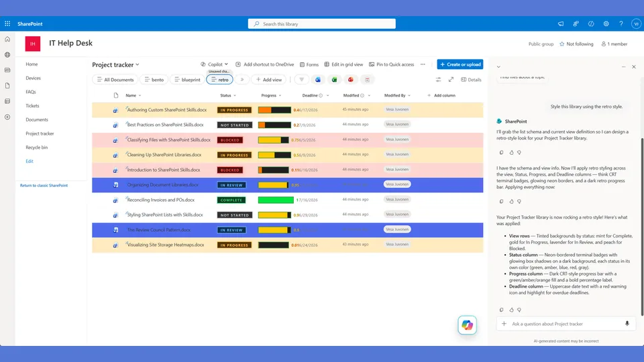Screen dimensions: 644x362
Task: Toggle the Not following star
Action: click(562, 44)
